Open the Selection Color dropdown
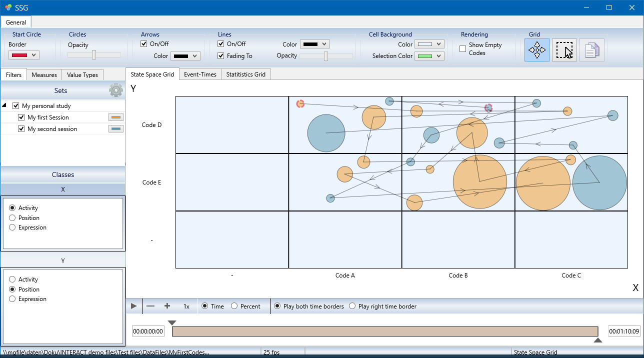Image resolution: width=644 pixels, height=358 pixels. tap(429, 56)
